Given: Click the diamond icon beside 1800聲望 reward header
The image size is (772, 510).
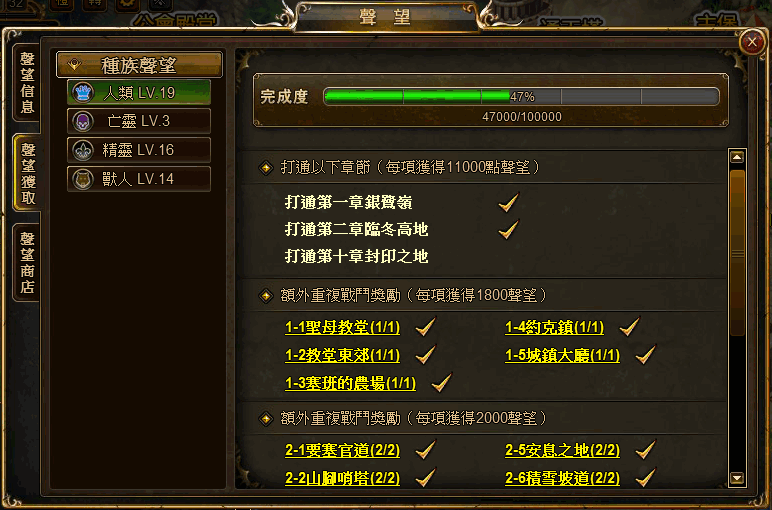Looking at the screenshot, I should pyautogui.click(x=266, y=295).
